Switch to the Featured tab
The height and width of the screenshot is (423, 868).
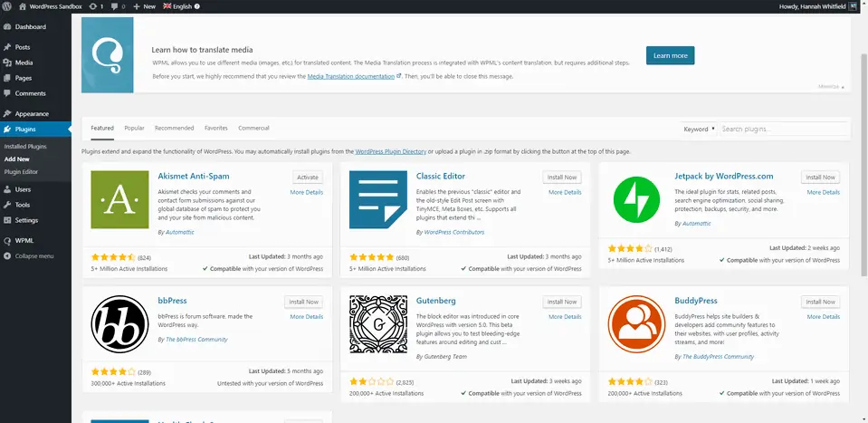[x=102, y=128]
